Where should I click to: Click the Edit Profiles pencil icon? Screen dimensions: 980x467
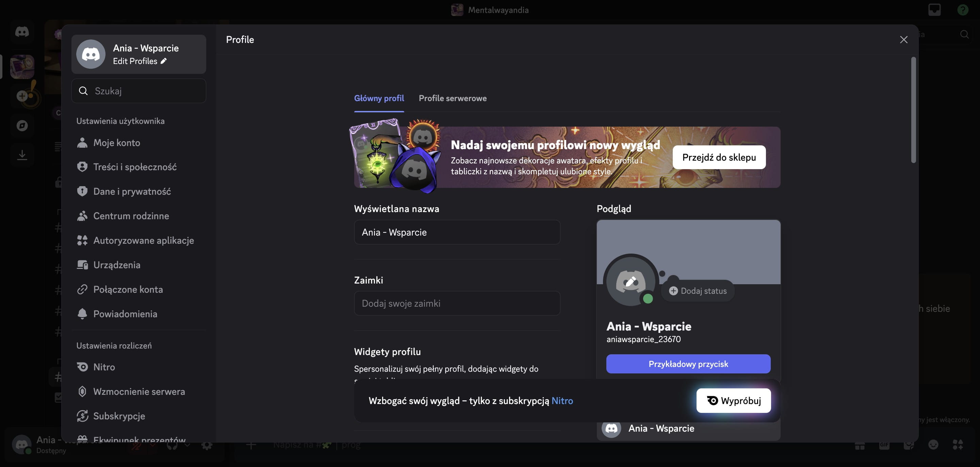(x=164, y=61)
